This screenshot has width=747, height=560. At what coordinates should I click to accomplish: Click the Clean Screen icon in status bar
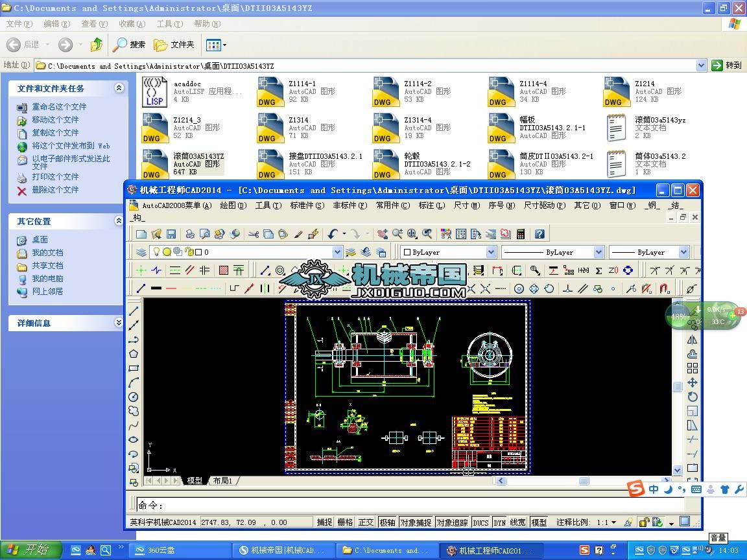tap(685, 522)
